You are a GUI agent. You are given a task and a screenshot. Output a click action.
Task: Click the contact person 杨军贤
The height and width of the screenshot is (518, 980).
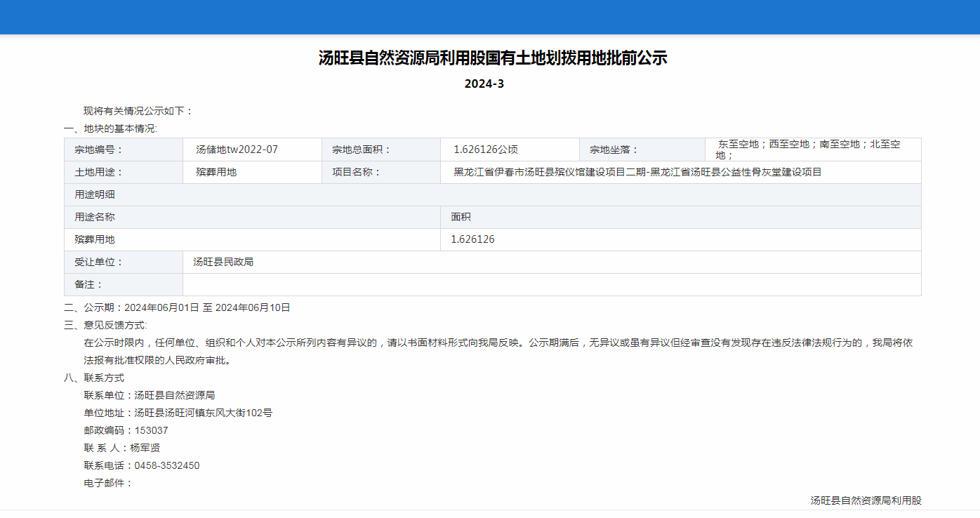[x=145, y=448]
